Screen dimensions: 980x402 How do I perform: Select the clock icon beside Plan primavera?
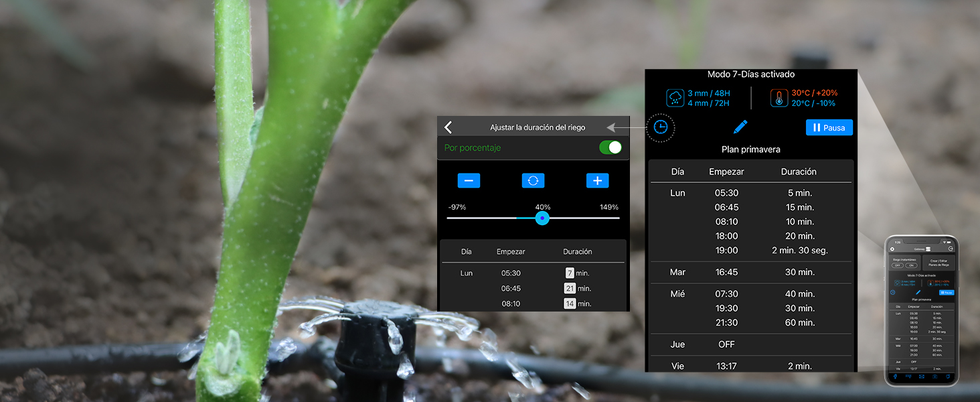pos(660,127)
